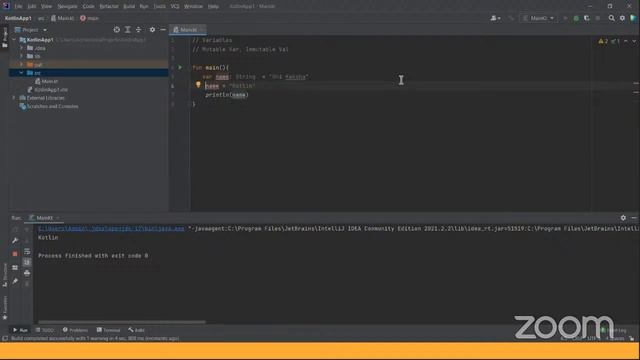The width and height of the screenshot is (640, 360).
Task: Expand the .idea folder node
Action: [x=22, y=48]
